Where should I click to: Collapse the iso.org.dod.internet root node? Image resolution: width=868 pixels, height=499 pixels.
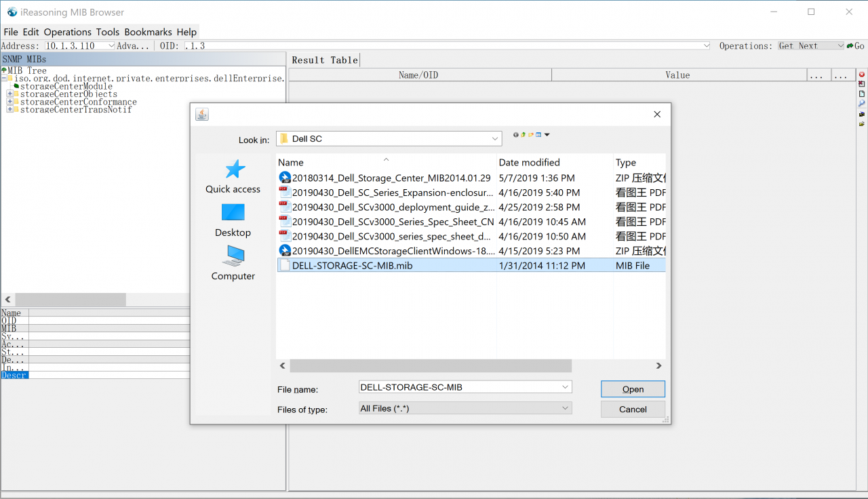[x=3, y=79]
